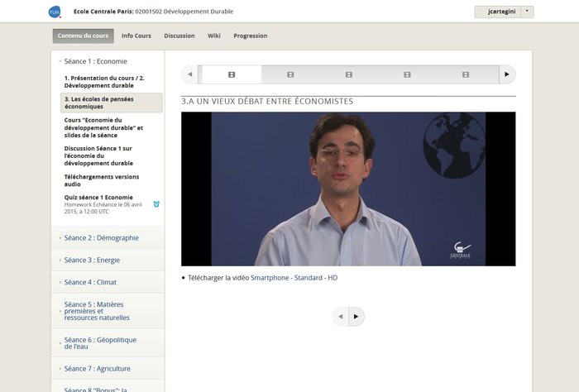The image size is (579, 392).
Task: Open 3. Les écoles de pensées économiques
Action: (x=111, y=103)
